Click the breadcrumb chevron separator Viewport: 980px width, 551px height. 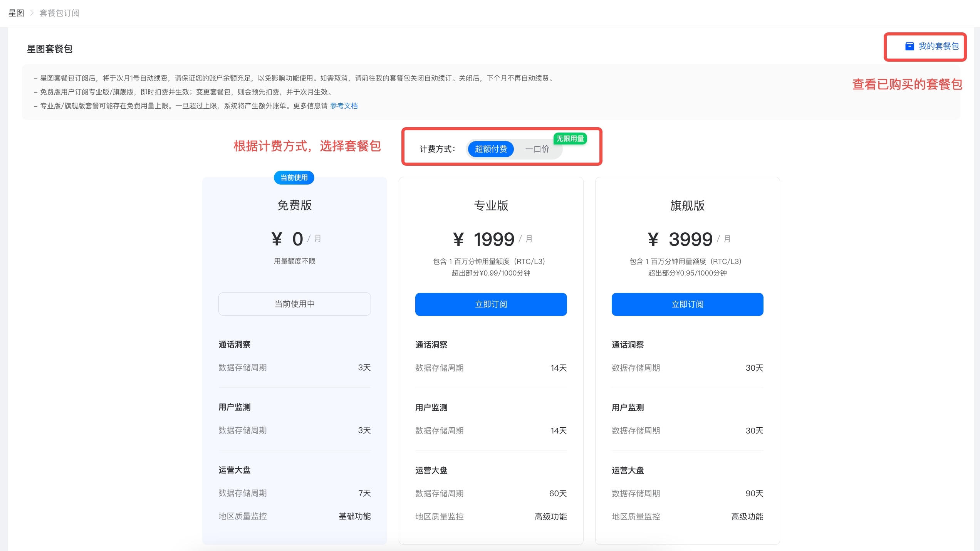point(32,13)
